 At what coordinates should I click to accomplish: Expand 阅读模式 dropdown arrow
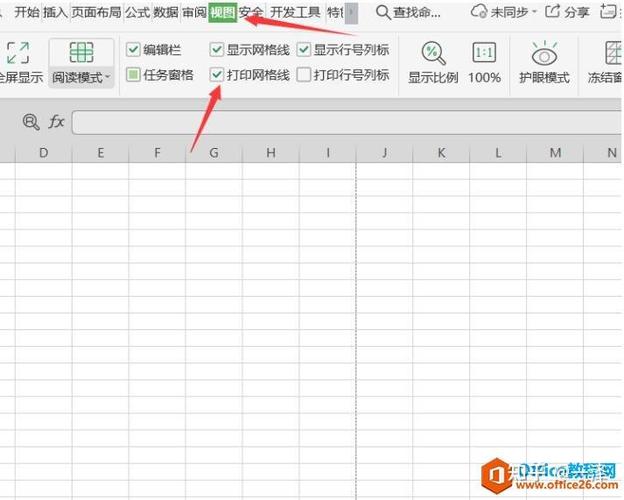click(108, 76)
